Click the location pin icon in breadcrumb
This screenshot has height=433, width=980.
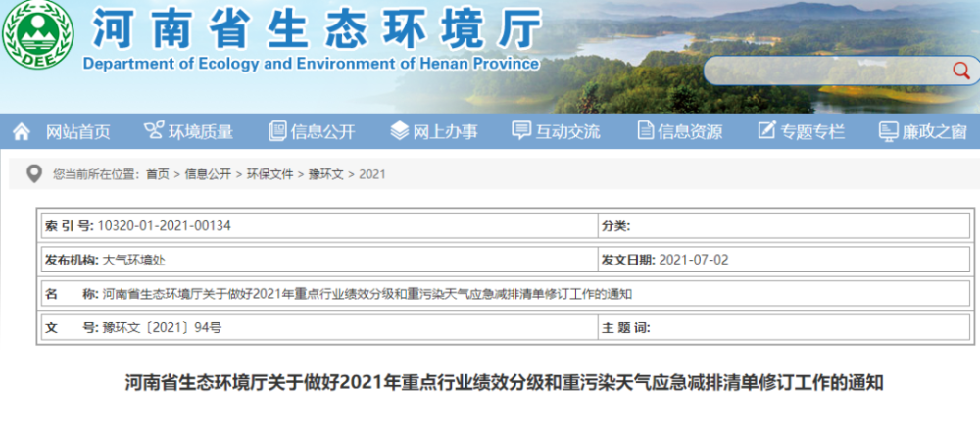click(34, 174)
